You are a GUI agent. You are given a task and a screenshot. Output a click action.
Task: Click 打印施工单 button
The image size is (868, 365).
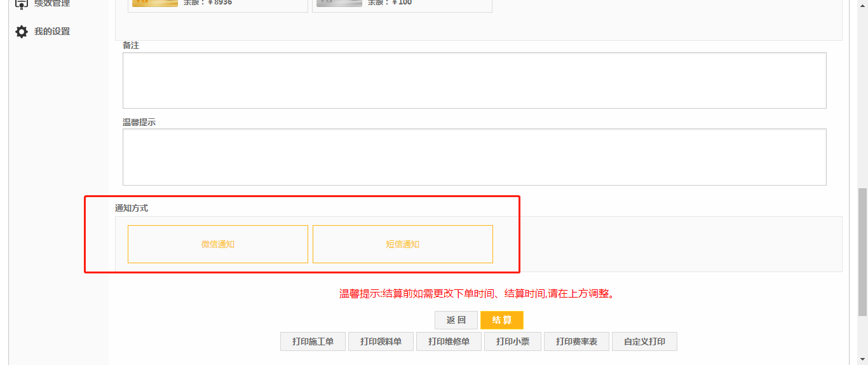[x=313, y=341]
